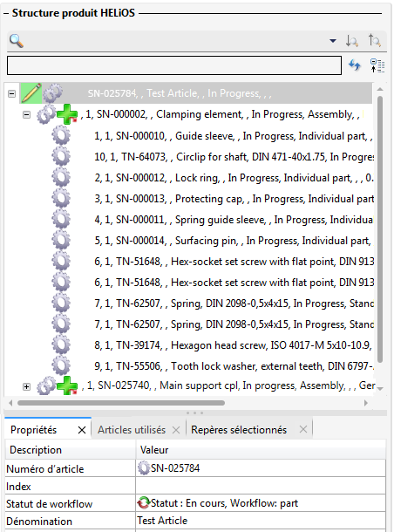Select the SN-000010 Guide sleeve row
394x532 pixels.
pyautogui.click(x=234, y=136)
